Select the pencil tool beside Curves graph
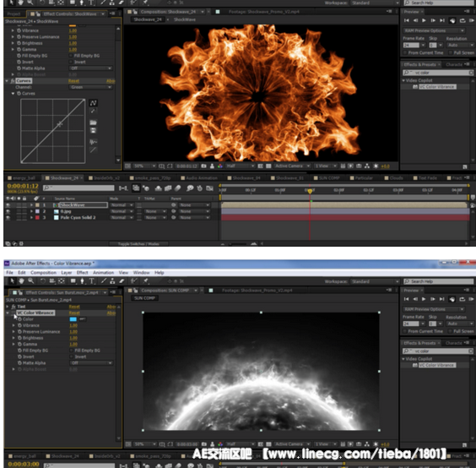 pos(93,112)
